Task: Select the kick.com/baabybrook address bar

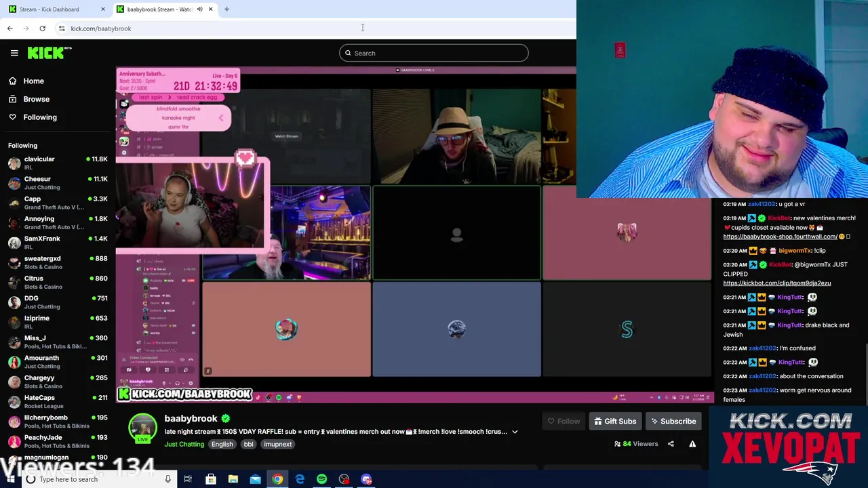Action: pyautogui.click(x=101, y=28)
